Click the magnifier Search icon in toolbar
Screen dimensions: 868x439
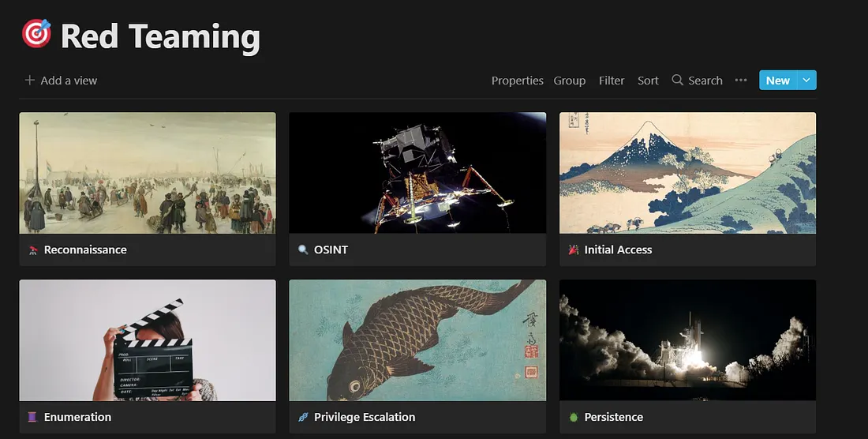coord(677,81)
